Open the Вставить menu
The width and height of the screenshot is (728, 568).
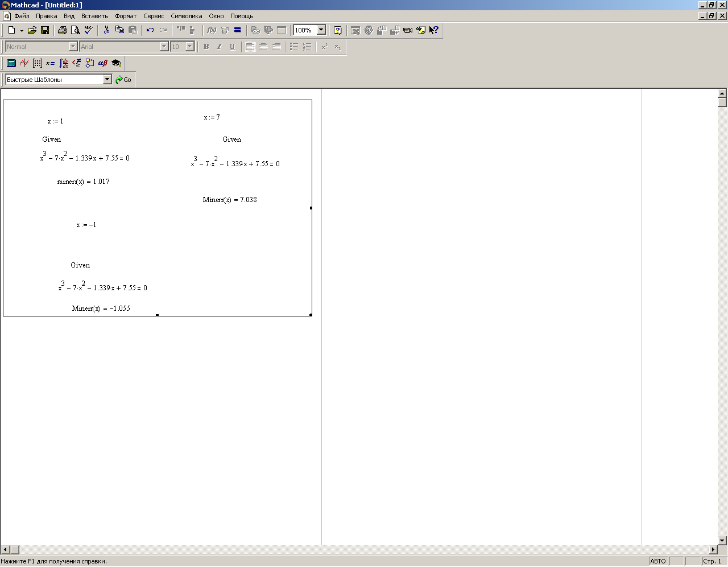pyautogui.click(x=95, y=16)
